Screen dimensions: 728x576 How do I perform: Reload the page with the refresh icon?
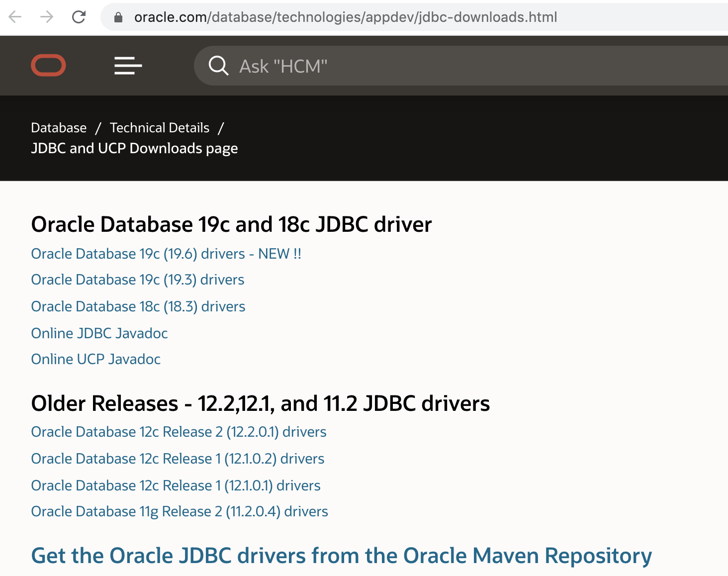coord(79,17)
